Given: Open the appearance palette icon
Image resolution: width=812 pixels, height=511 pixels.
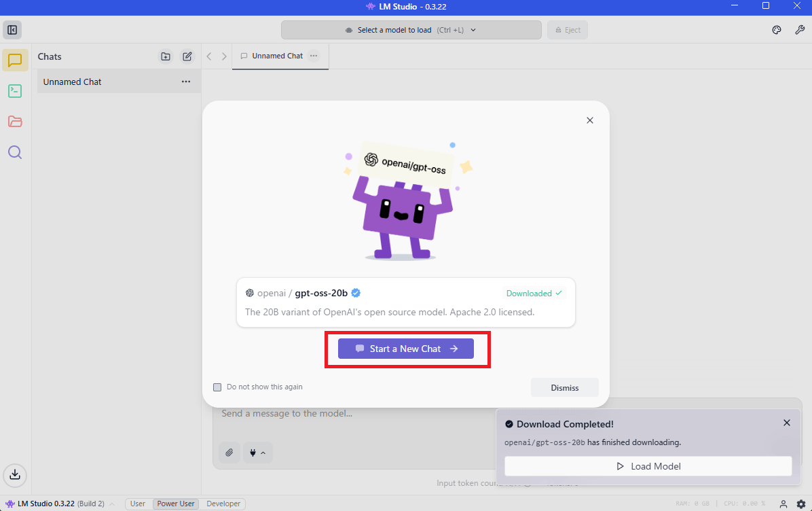Looking at the screenshot, I should [x=776, y=30].
